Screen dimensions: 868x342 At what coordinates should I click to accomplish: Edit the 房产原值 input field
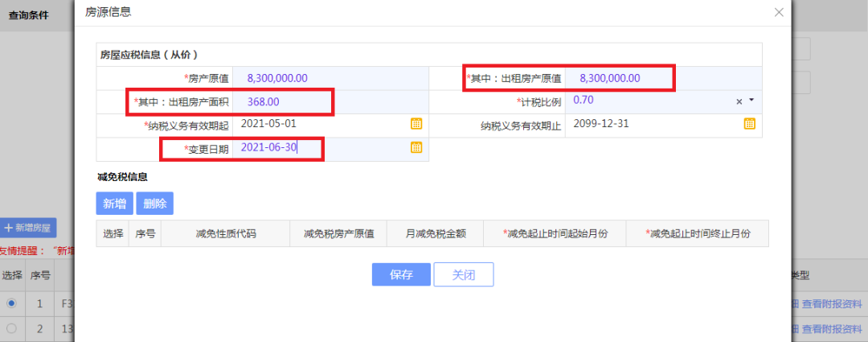coord(330,78)
